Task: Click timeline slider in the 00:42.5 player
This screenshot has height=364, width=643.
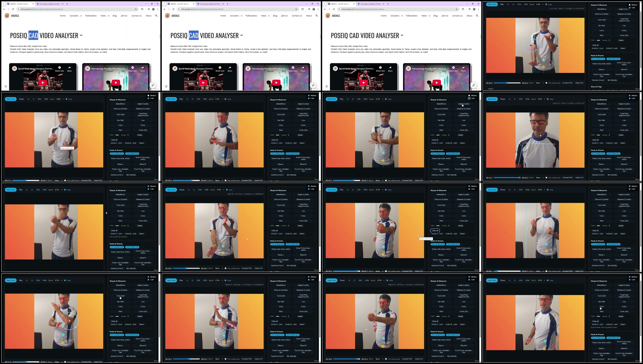Action: (507, 178)
